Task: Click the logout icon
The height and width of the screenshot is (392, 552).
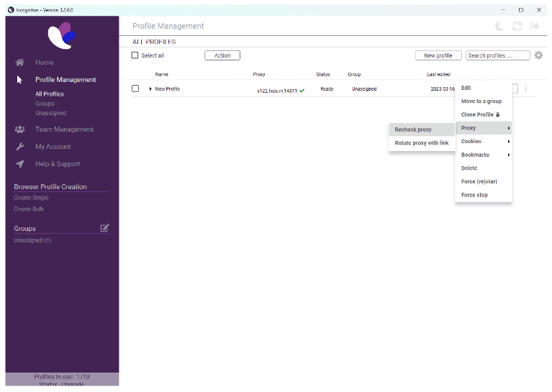Action: point(535,26)
